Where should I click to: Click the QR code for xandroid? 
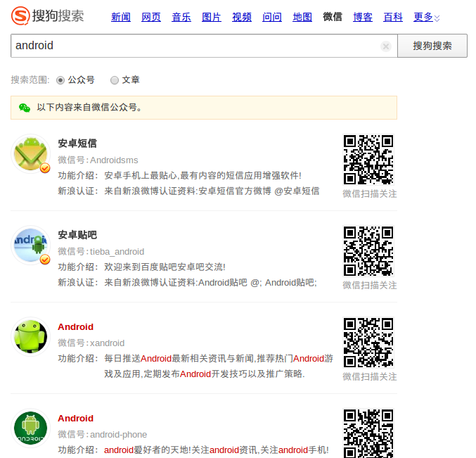point(368,343)
